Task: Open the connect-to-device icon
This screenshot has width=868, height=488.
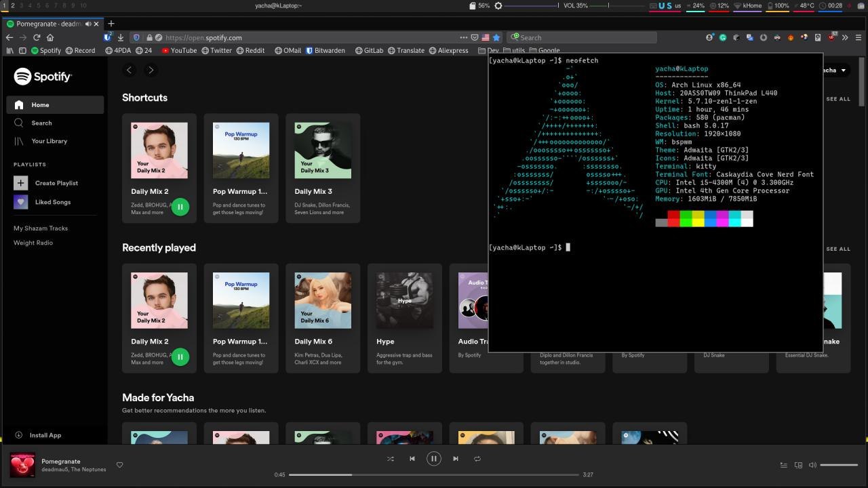Action: [x=798, y=465]
